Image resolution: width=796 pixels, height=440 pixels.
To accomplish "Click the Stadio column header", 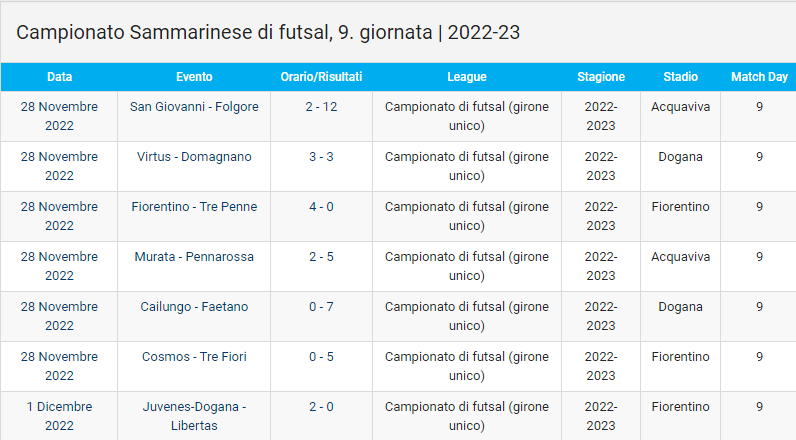I will tap(680, 77).
